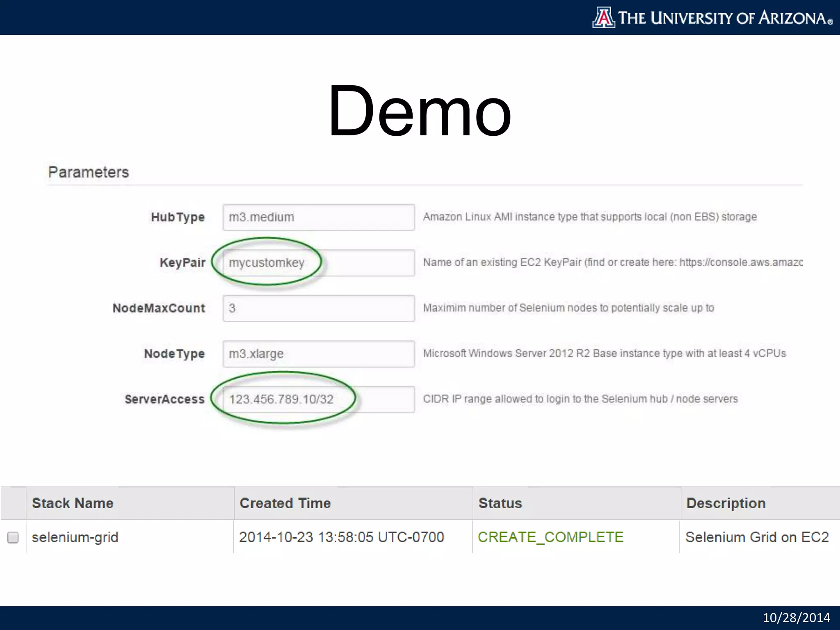The height and width of the screenshot is (630, 840).
Task: Click the 2014-10-23 13:58:05 created time cell
Action: 342,537
